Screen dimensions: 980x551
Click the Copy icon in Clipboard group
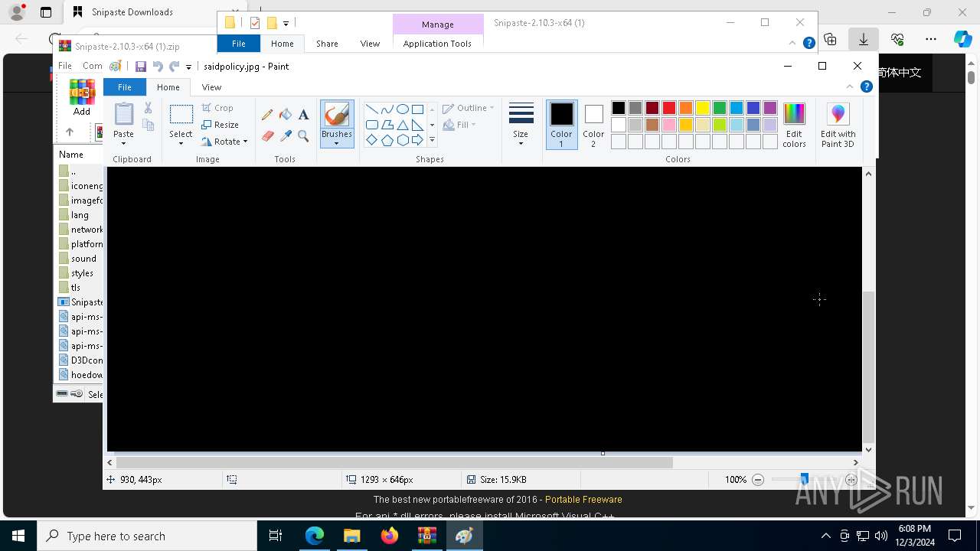149,125
